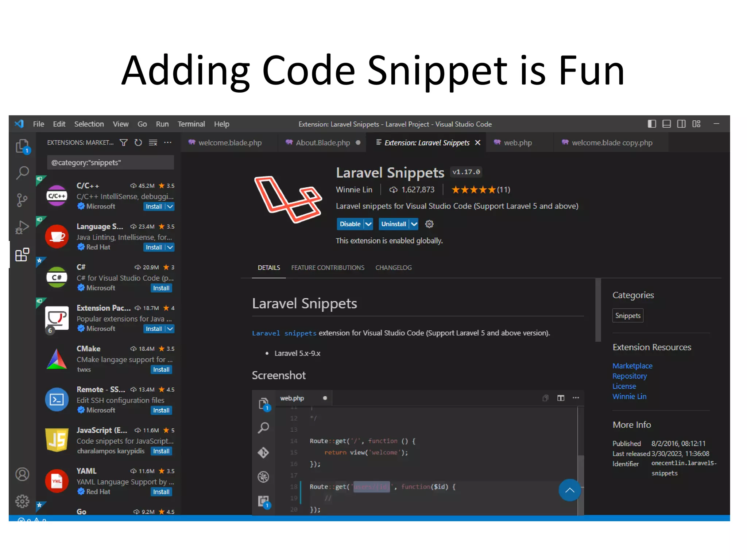Open the Terminal menu
The width and height of the screenshot is (747, 560).
pos(191,124)
